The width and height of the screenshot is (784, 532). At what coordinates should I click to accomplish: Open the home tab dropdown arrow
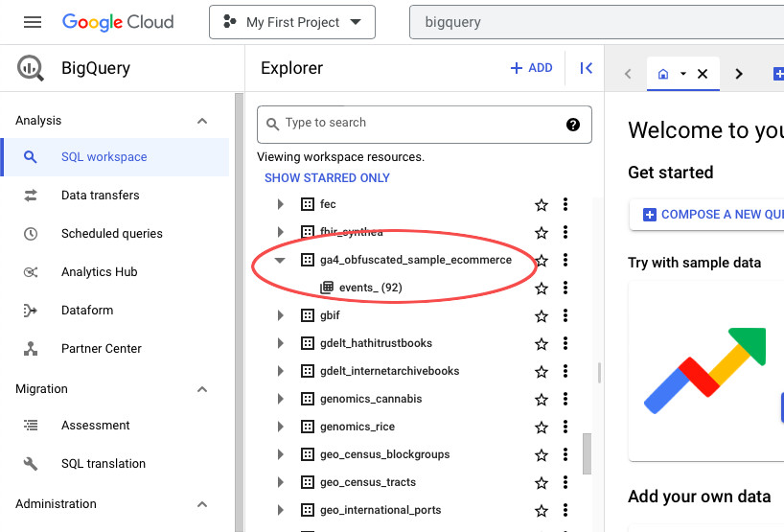click(x=683, y=74)
